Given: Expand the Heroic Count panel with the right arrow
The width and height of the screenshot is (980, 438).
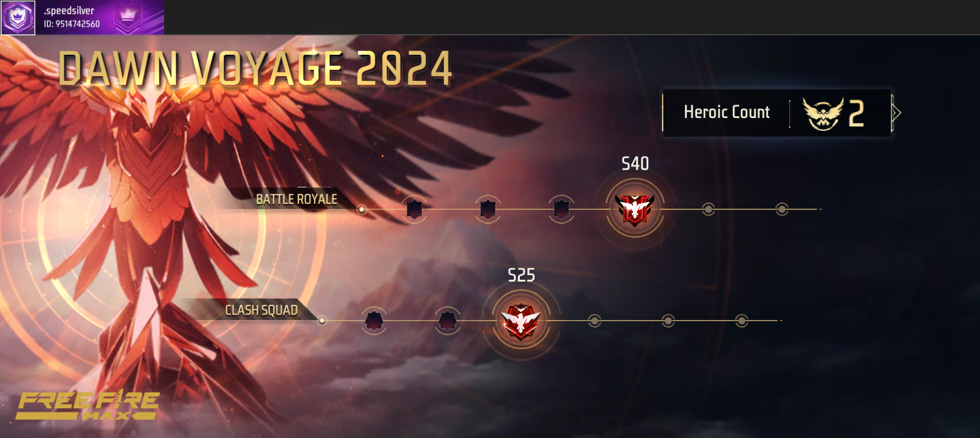Looking at the screenshot, I should point(896,113).
